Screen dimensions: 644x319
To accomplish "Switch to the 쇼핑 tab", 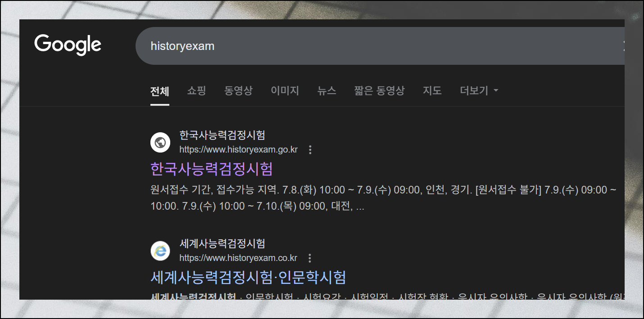I will 196,91.
